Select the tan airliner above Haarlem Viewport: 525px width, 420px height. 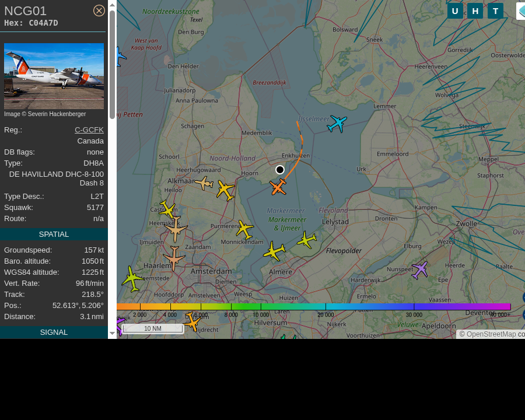coord(174,258)
